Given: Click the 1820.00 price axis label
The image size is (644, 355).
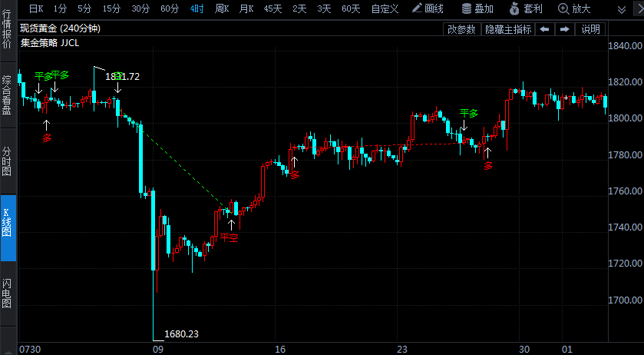Looking at the screenshot, I should pos(625,82).
